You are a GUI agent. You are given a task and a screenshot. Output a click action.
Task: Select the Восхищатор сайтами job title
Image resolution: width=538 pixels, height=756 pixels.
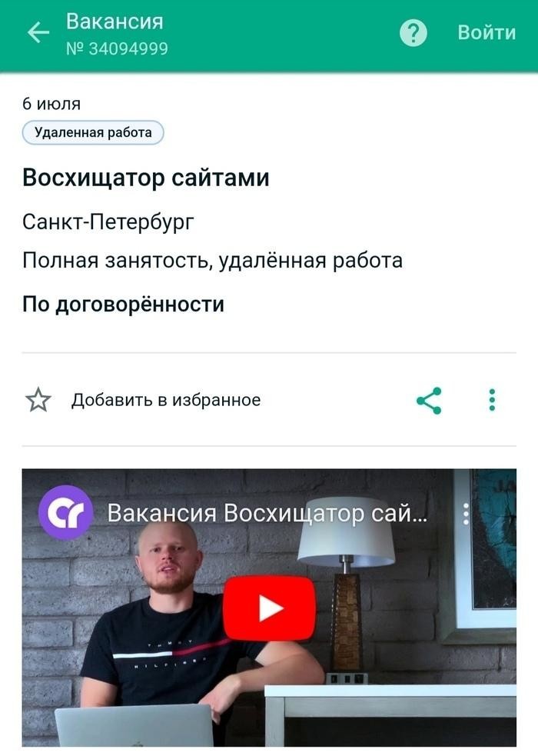pos(145,178)
